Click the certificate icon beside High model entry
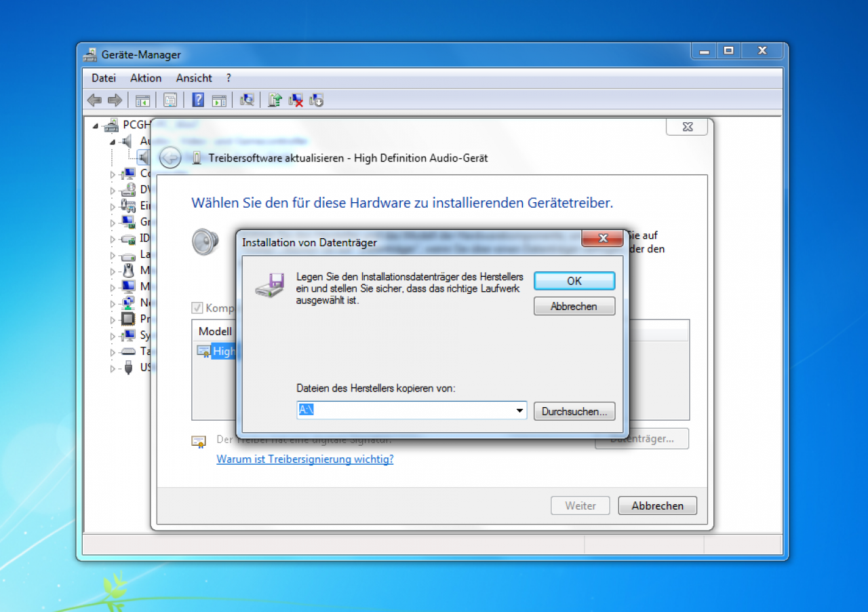The width and height of the screenshot is (868, 612). [203, 351]
